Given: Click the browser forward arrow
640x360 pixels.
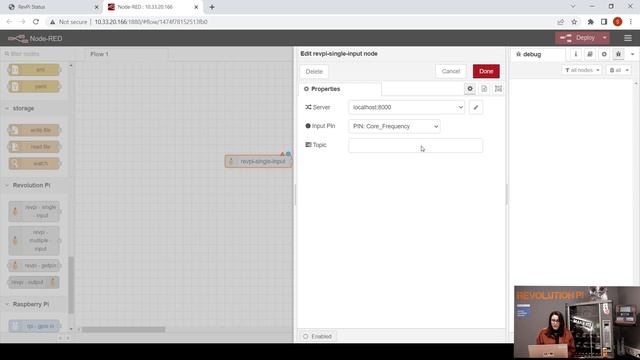Looking at the screenshot, I should click(x=22, y=22).
